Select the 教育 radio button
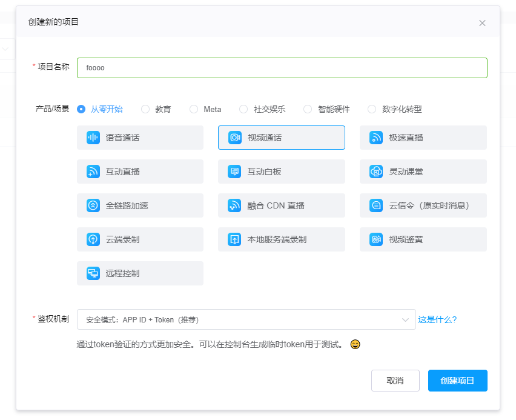The width and height of the screenshot is (516, 420). point(145,109)
